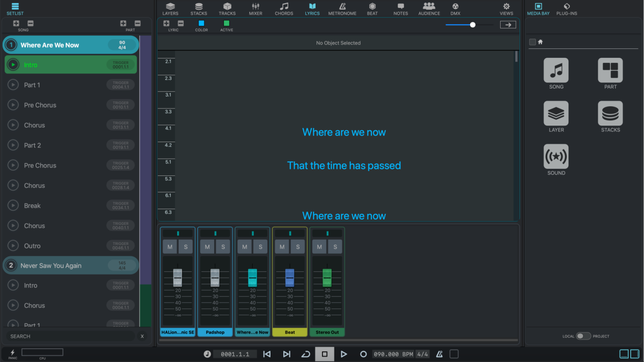Remove part using the Part minus icon

138,24
